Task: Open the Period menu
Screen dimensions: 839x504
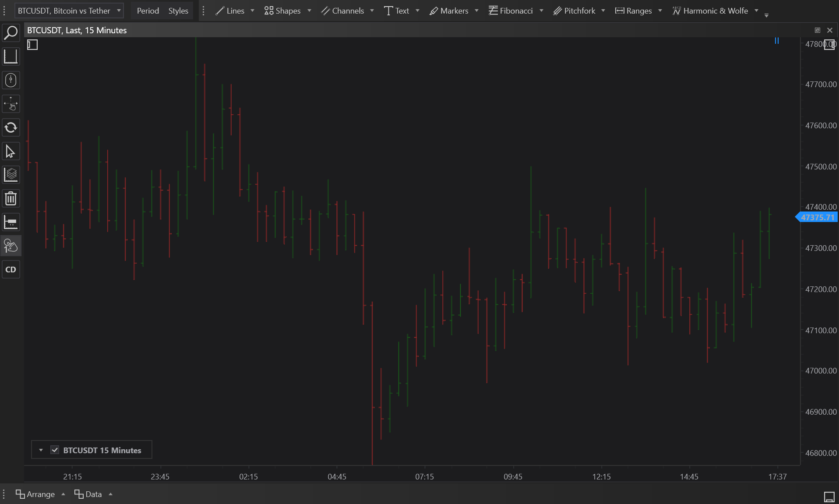Action: click(148, 11)
